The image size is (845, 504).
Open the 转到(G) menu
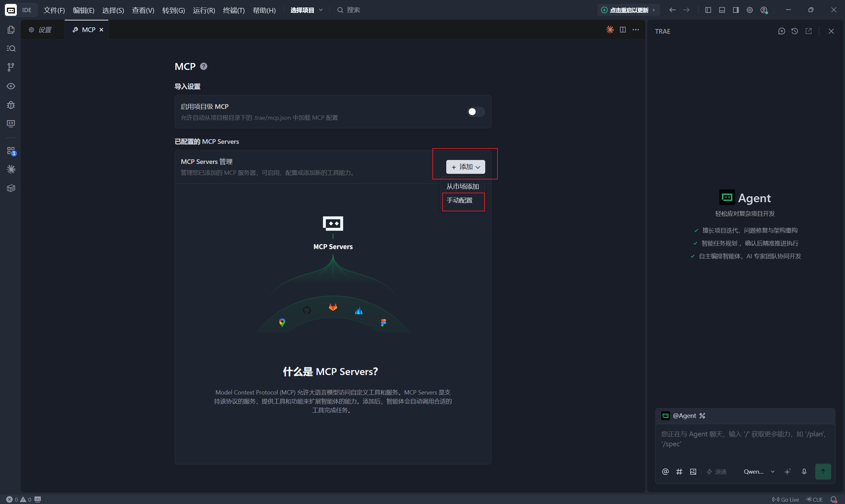[174, 10]
